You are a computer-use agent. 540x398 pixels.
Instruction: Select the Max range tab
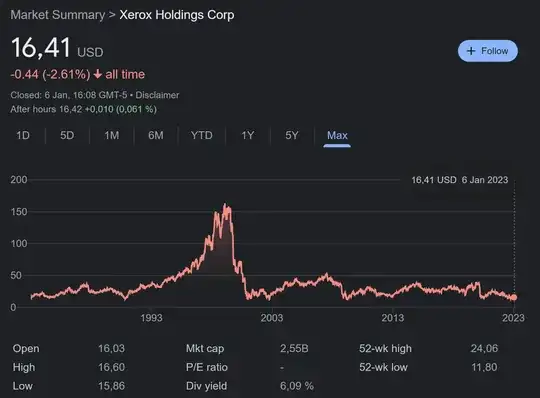(337, 135)
